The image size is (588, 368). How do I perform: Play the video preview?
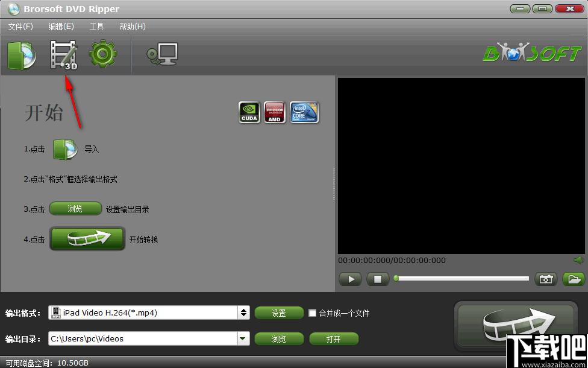[x=350, y=279]
